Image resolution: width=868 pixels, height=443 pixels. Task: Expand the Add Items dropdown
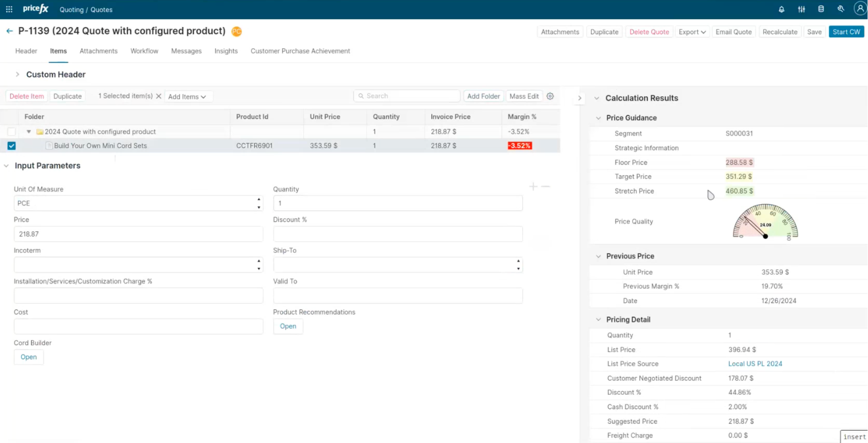point(187,97)
